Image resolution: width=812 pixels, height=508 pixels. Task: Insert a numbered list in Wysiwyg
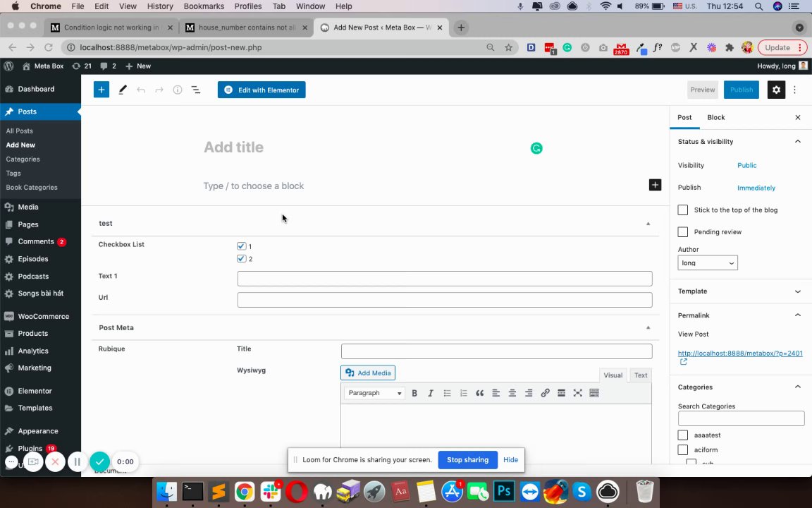[464, 393]
